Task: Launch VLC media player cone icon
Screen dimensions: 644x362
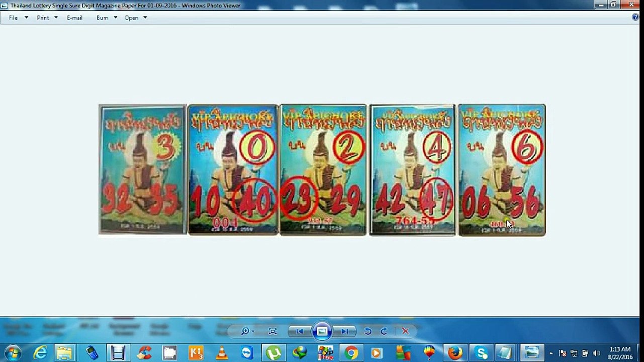Action: click(221, 353)
